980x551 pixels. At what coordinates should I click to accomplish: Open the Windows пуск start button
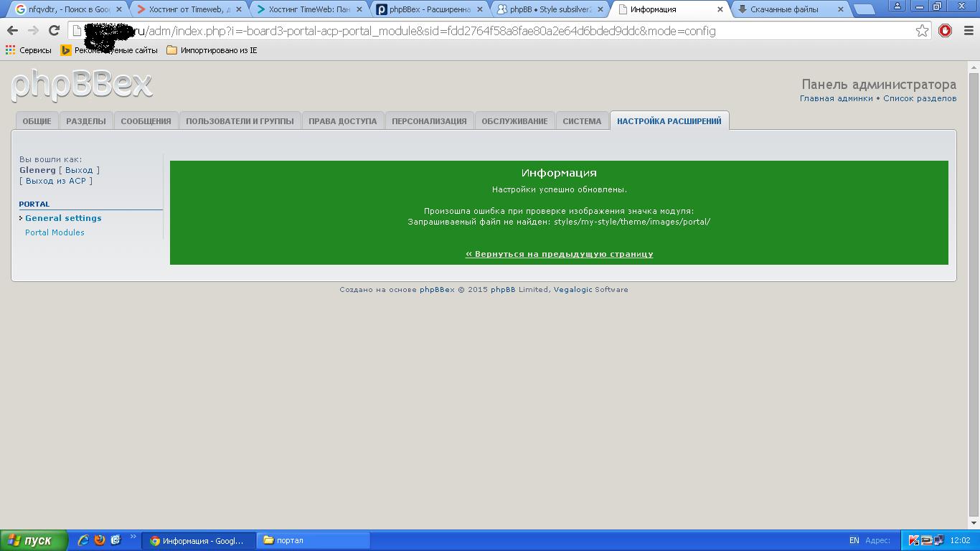point(34,540)
